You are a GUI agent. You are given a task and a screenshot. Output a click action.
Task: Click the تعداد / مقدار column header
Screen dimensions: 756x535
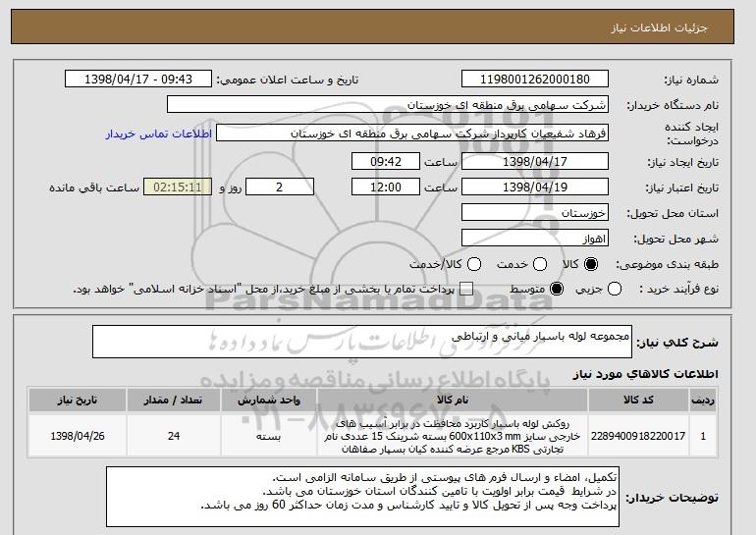point(174,401)
